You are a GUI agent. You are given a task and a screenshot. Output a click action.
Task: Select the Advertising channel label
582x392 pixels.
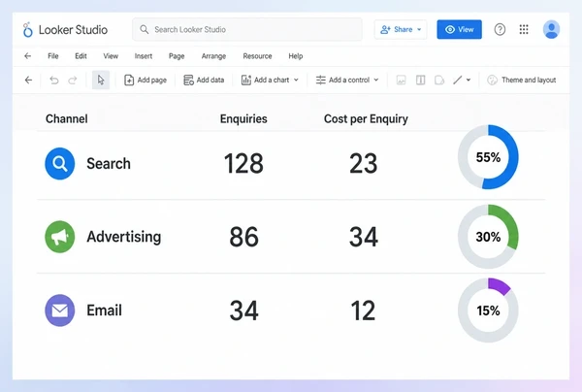[x=123, y=237]
